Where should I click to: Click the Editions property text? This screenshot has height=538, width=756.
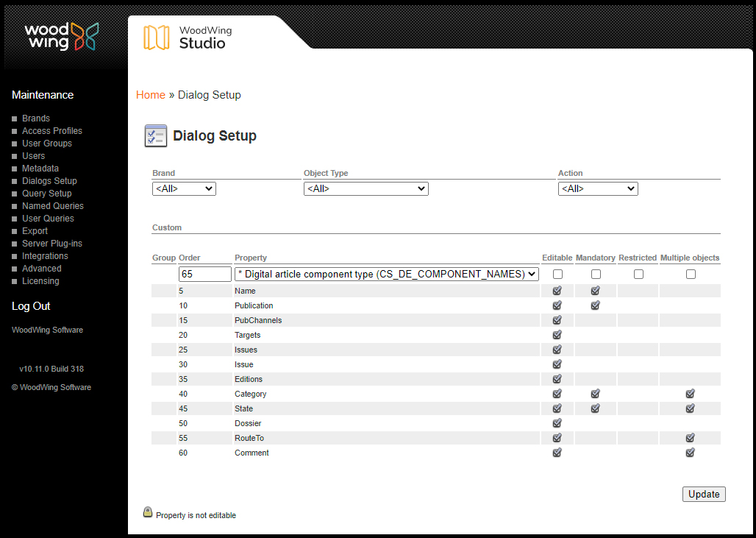tap(249, 379)
